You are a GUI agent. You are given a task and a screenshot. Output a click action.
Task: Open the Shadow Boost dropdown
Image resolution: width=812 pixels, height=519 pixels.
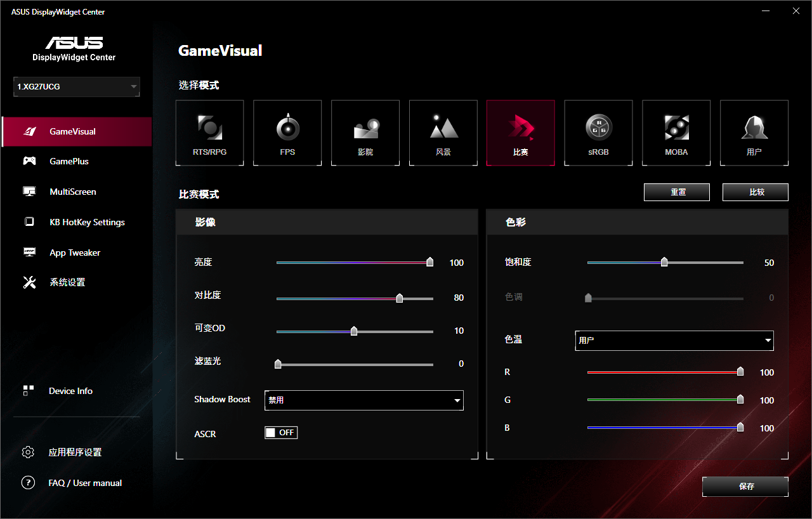coord(363,400)
